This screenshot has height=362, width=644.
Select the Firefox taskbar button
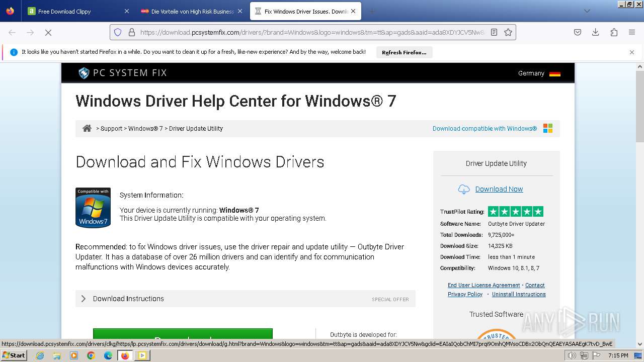pyautogui.click(x=125, y=355)
